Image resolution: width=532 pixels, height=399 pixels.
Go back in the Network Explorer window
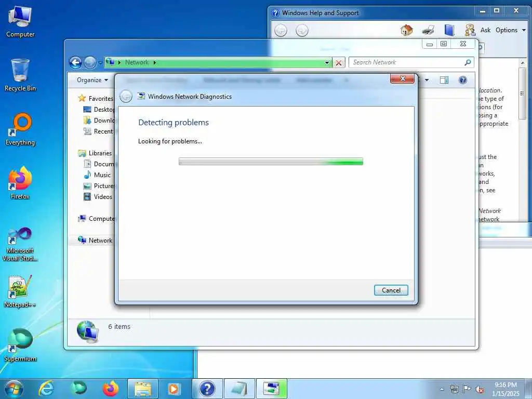tap(76, 62)
